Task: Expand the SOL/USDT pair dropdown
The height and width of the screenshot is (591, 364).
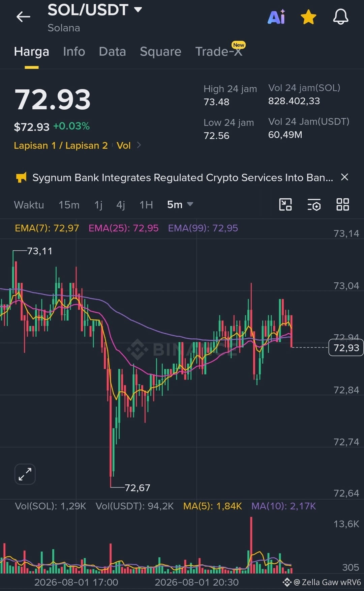Action: [138, 9]
